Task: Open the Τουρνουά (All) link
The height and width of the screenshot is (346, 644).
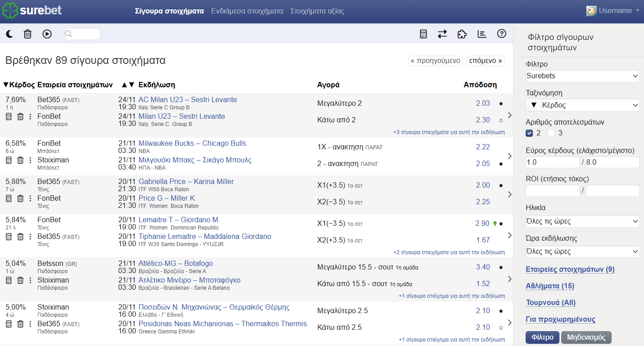Action: point(550,303)
